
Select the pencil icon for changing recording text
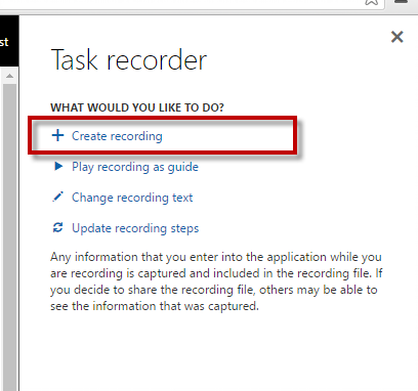pyautogui.click(x=58, y=197)
